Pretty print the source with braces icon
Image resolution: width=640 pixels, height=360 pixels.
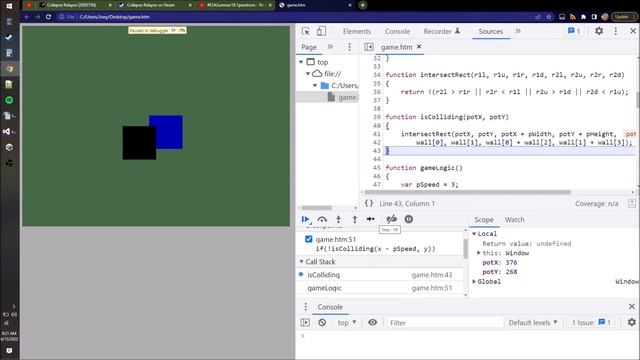[x=369, y=203]
